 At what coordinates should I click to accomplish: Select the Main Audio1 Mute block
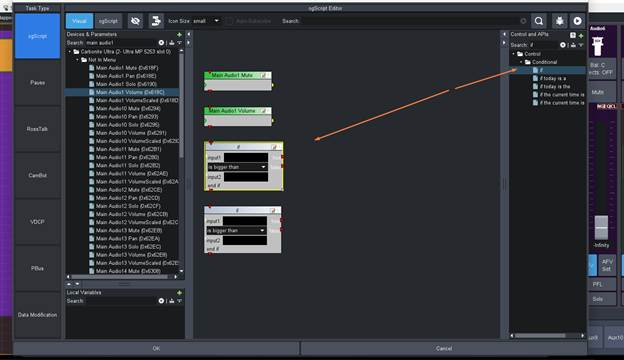(x=238, y=81)
